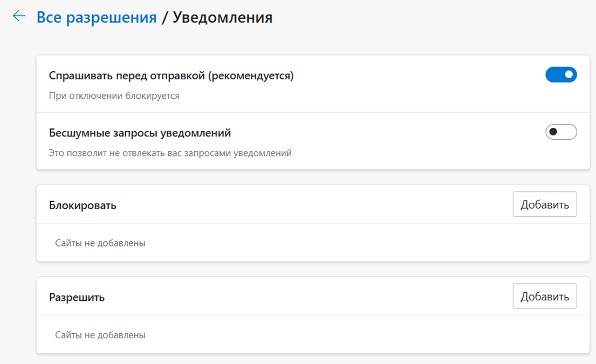Turn on quiet notification requests switch

click(x=561, y=132)
